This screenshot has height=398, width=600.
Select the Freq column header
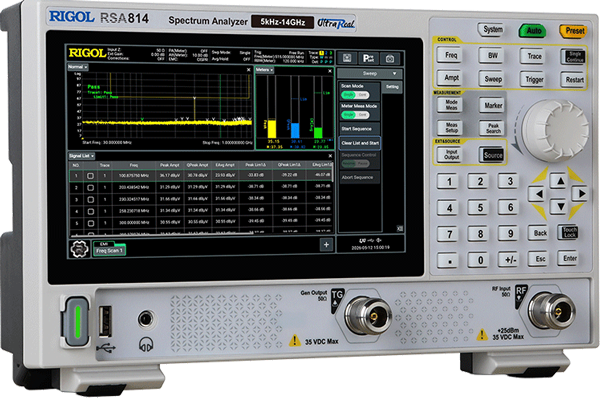(134, 165)
